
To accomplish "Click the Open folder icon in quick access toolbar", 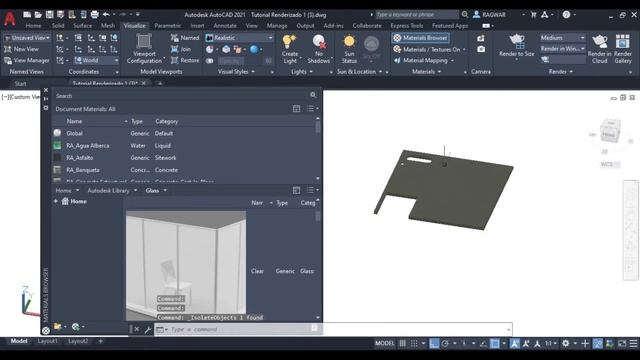I will pos(38,15).
